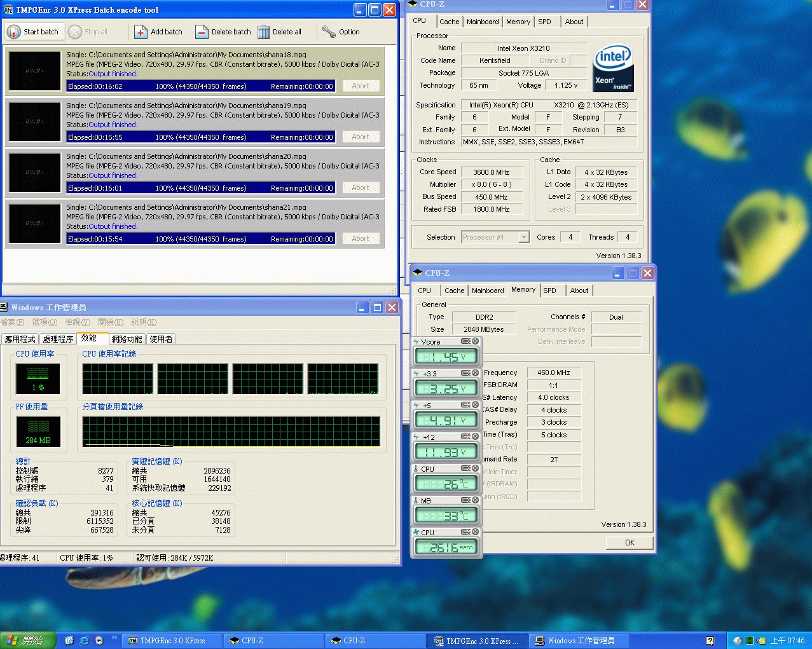Click the Stop all toolbar icon
Screen dimensions: 812x649
75,32
